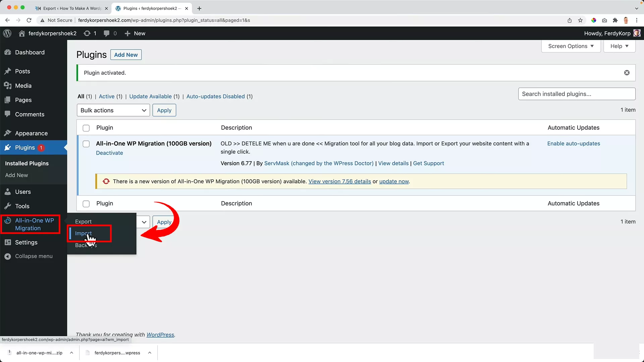Filter plugins by Auto-updates Disabled

coord(215,96)
